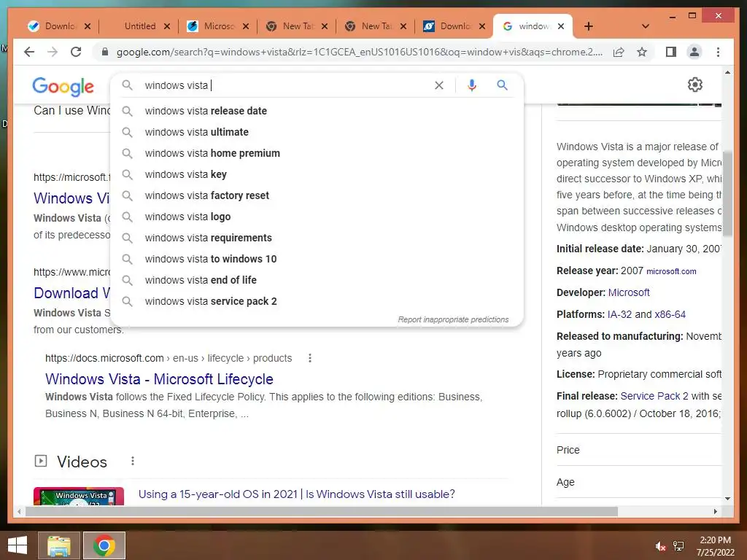Click the microsoft.com source link
Screen dimensions: 747x560
(671, 271)
